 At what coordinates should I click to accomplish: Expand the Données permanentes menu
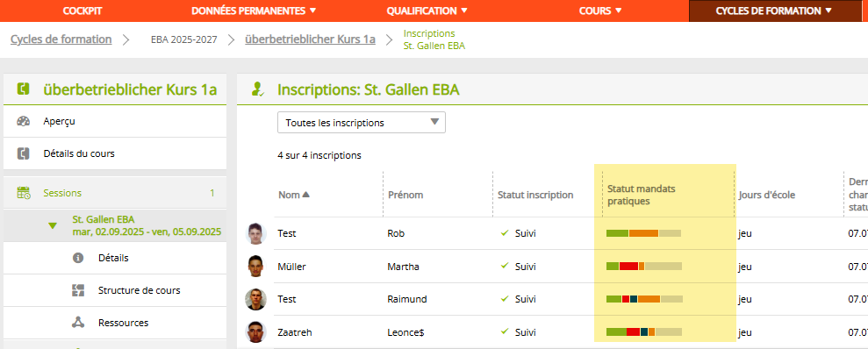click(254, 11)
